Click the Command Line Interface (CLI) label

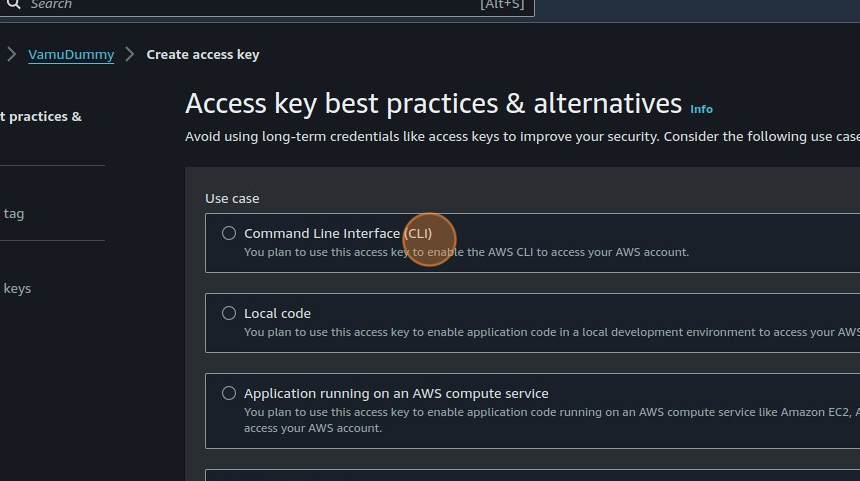(x=338, y=233)
